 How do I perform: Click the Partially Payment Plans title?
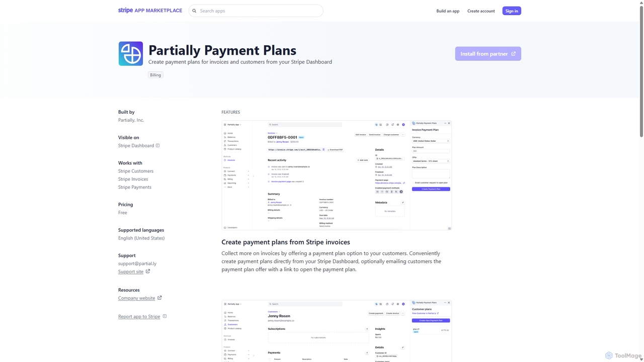tap(222, 50)
